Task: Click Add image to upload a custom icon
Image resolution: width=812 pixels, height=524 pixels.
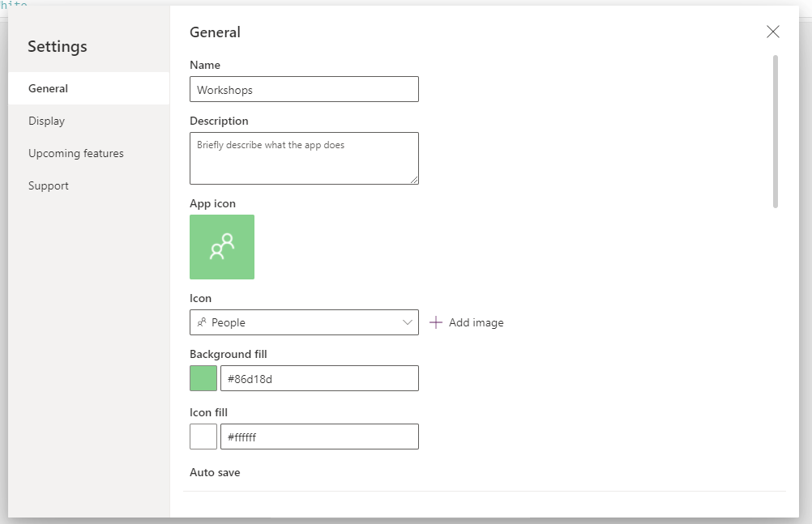Action: tap(475, 322)
